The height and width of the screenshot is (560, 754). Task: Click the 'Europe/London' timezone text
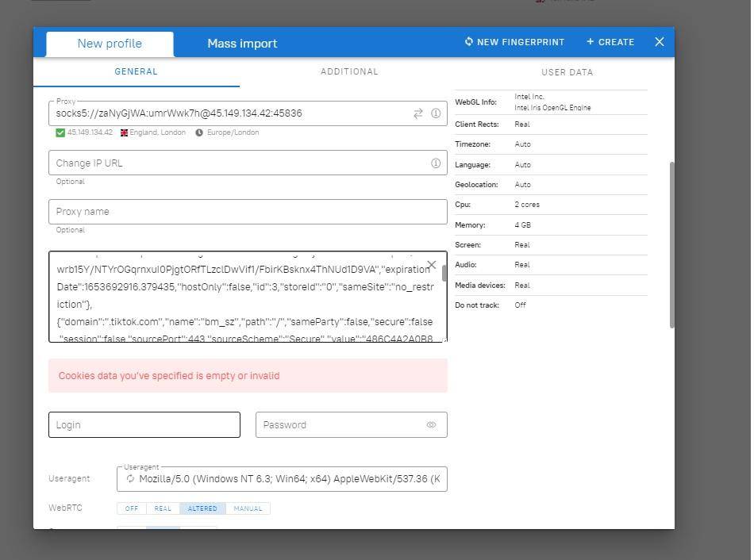click(x=233, y=132)
